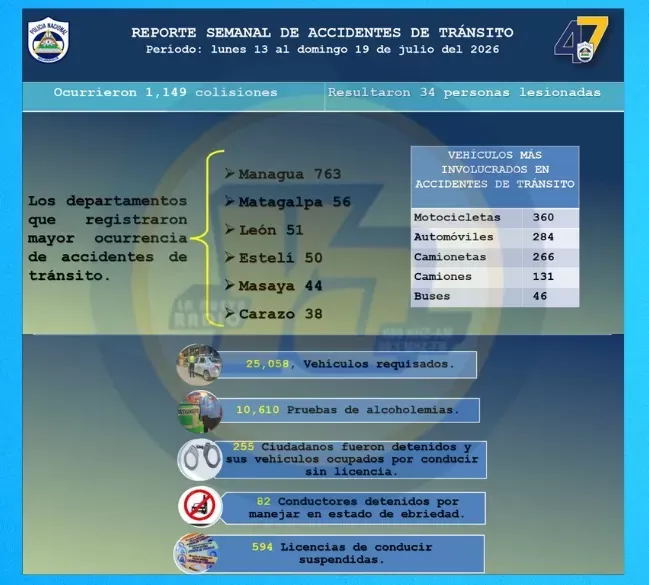Click the police car circular photo

(x=199, y=365)
